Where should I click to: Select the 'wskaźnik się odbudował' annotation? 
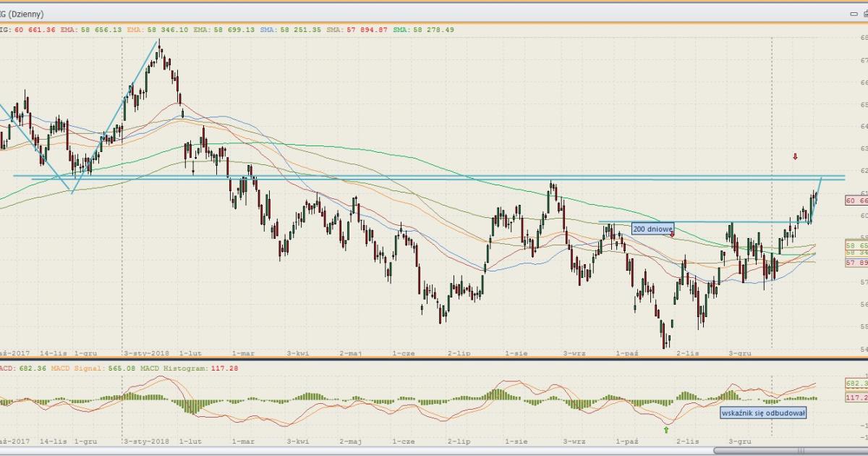762,413
